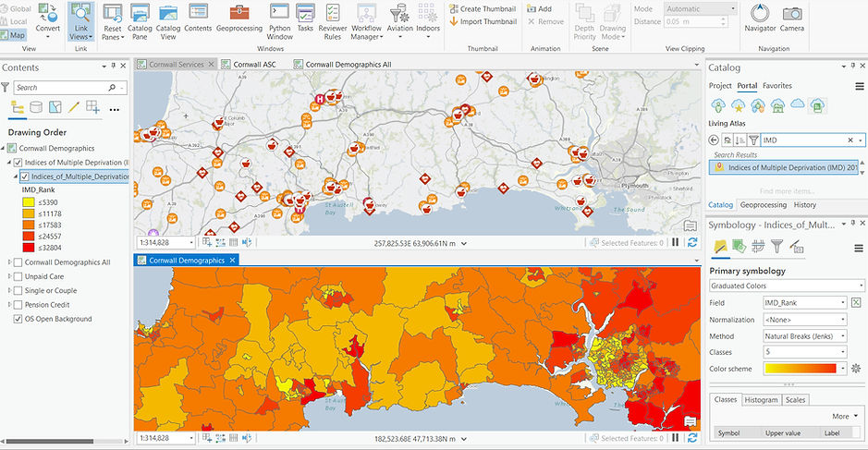Open the Portal tab in Catalog
This screenshot has height=450, width=868.
point(747,86)
